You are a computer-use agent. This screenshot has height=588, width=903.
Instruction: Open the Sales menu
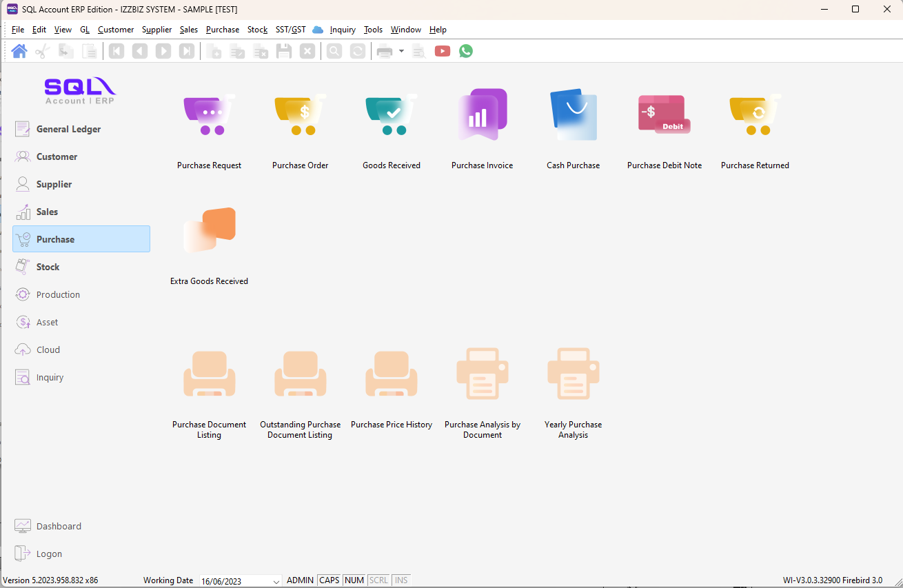tap(189, 30)
